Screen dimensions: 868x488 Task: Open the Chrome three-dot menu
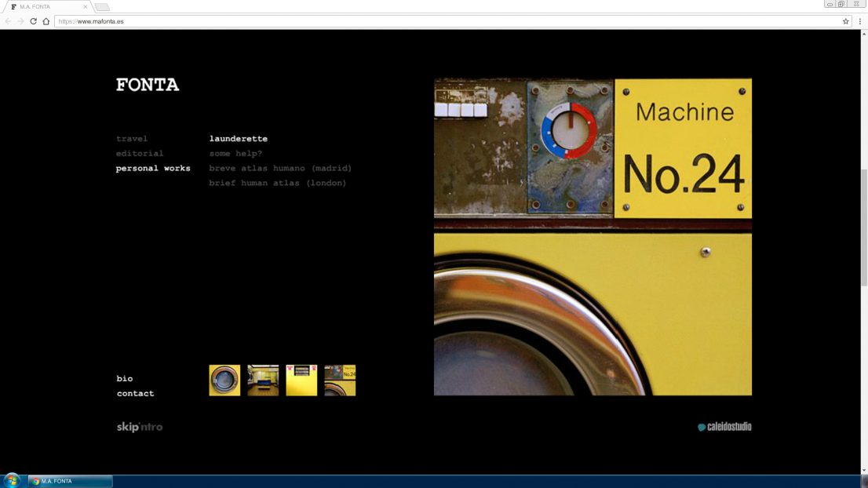tap(859, 22)
